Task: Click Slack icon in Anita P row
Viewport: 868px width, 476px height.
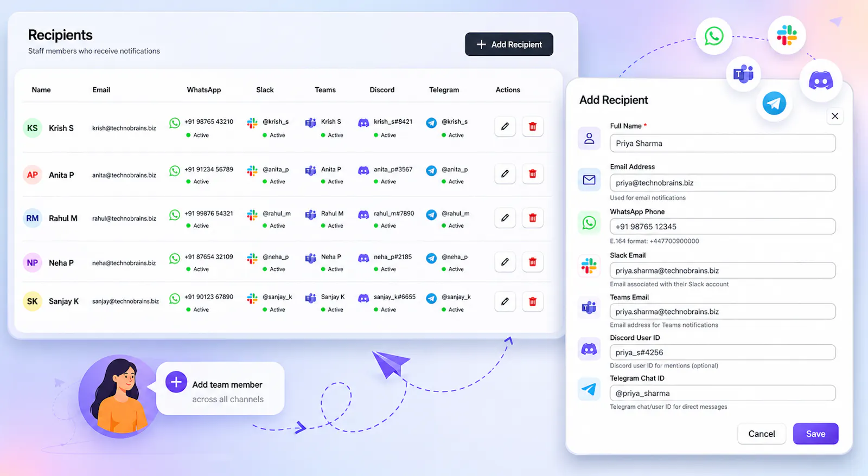Action: pyautogui.click(x=252, y=171)
